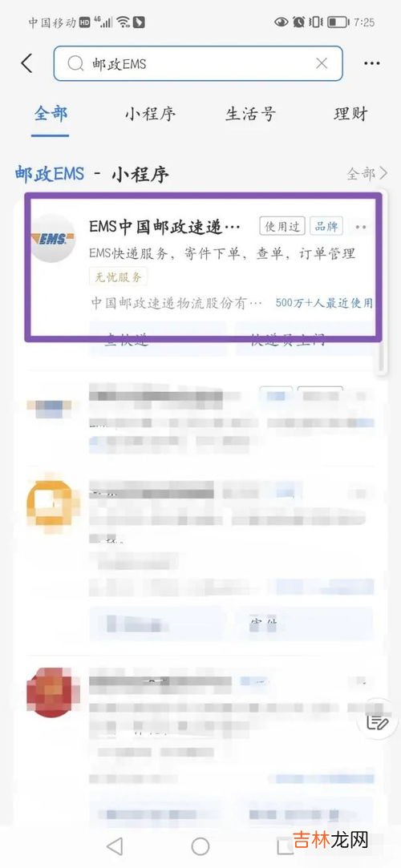The image size is (401, 868).
Task: Tap the back arrow icon
Action: tap(26, 63)
